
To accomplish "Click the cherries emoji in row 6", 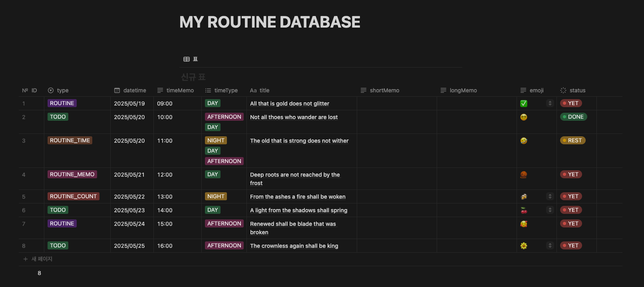I will pos(524,210).
